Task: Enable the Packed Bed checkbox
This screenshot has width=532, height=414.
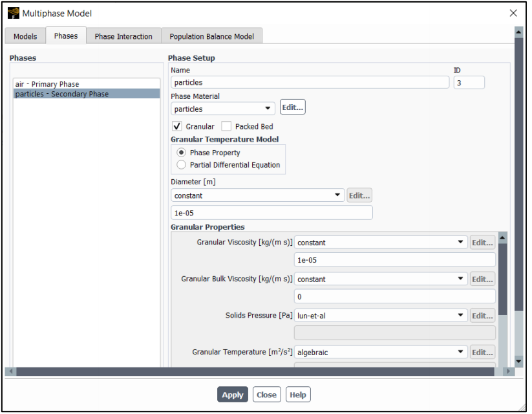Action: coord(226,126)
